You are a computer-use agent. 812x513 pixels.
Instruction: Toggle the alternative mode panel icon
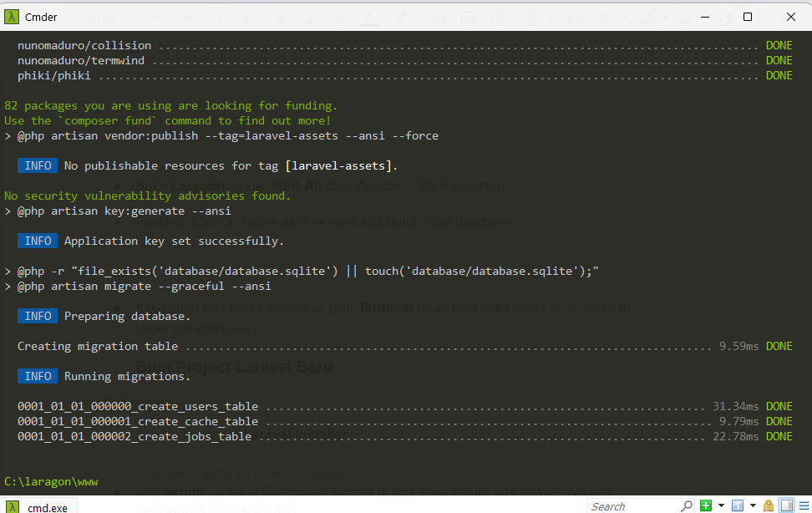pos(786,505)
